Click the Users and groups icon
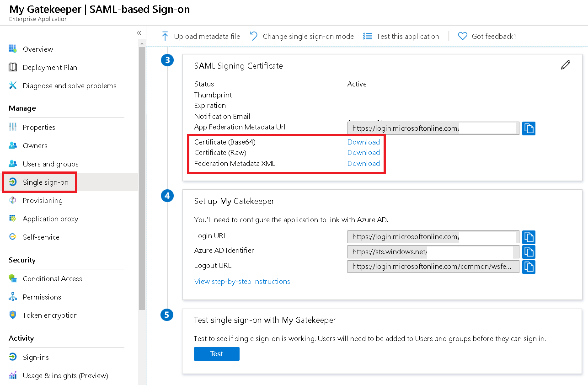 pyautogui.click(x=13, y=164)
